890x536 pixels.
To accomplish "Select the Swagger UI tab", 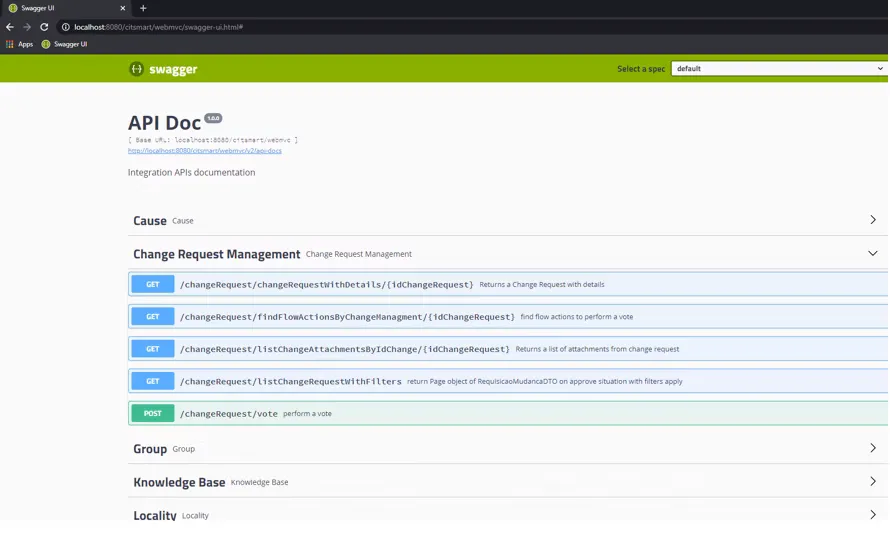I will point(65,8).
